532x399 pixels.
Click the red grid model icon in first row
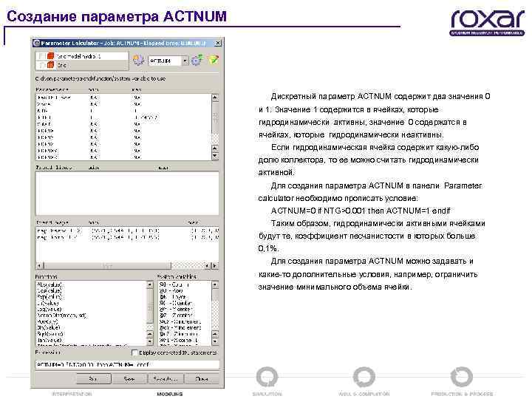[x=50, y=55]
